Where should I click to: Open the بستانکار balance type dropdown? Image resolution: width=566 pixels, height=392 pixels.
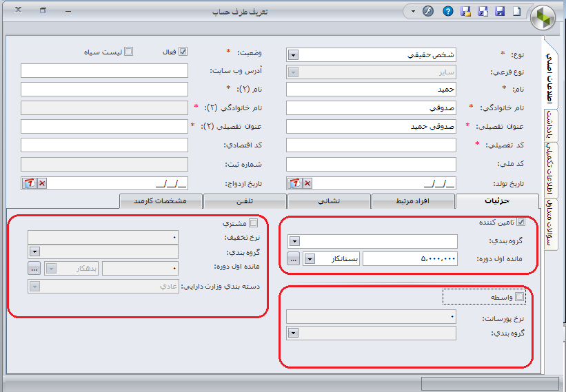coord(310,258)
